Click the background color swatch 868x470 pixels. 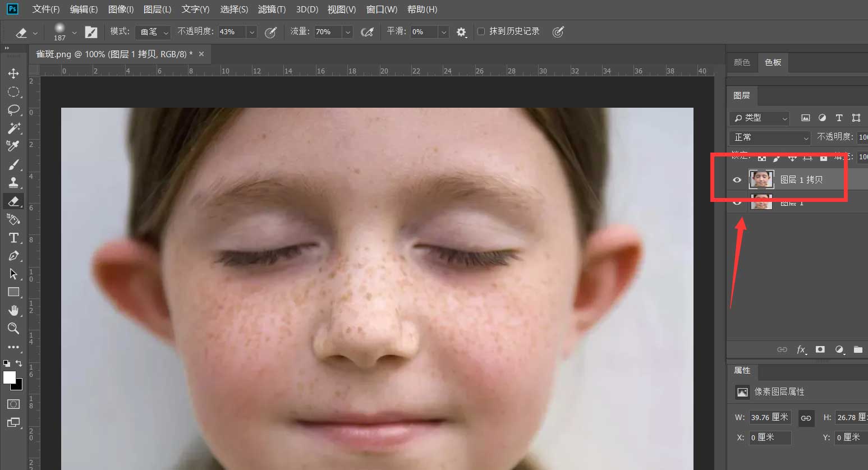click(19, 386)
